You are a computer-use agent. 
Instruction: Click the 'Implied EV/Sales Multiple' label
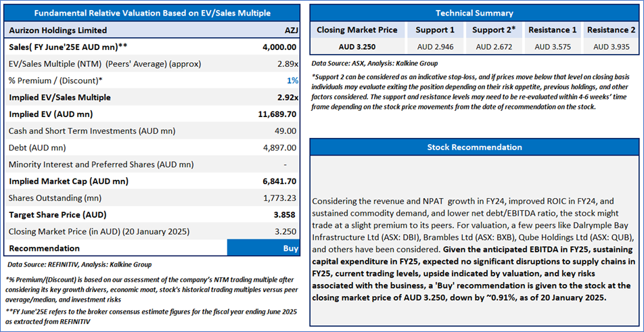59,97
